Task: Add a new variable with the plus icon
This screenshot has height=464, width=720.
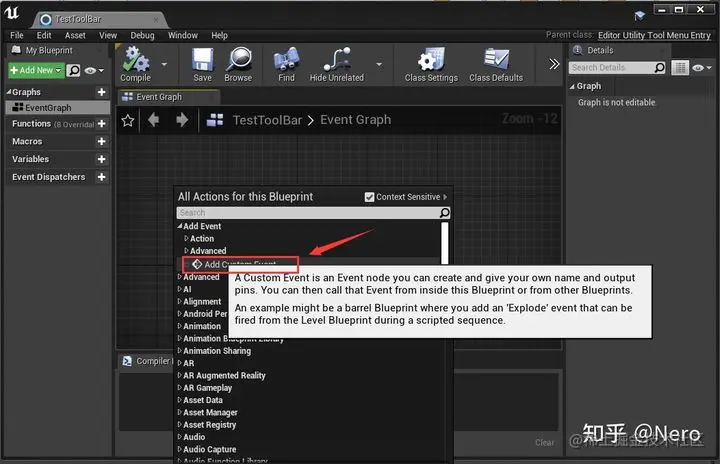Action: 101,159
